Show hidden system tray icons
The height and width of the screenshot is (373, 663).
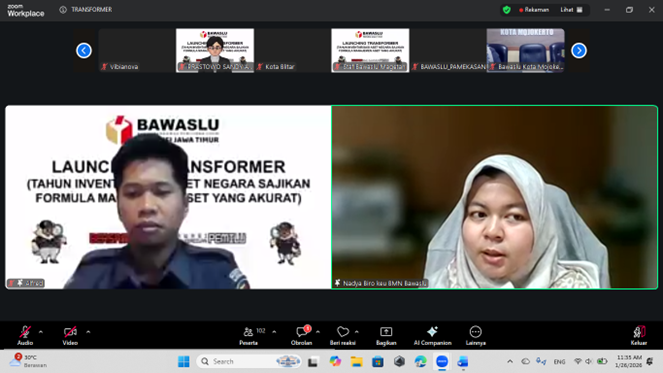coord(510,362)
